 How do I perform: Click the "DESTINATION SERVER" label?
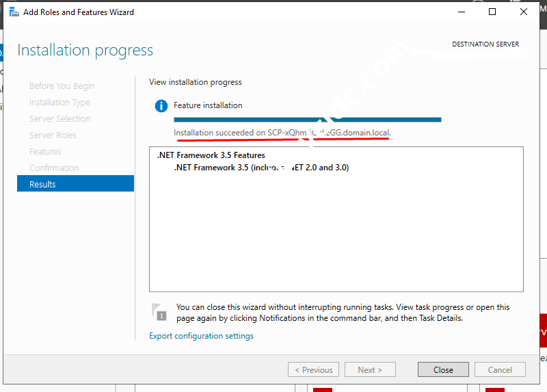coord(485,44)
